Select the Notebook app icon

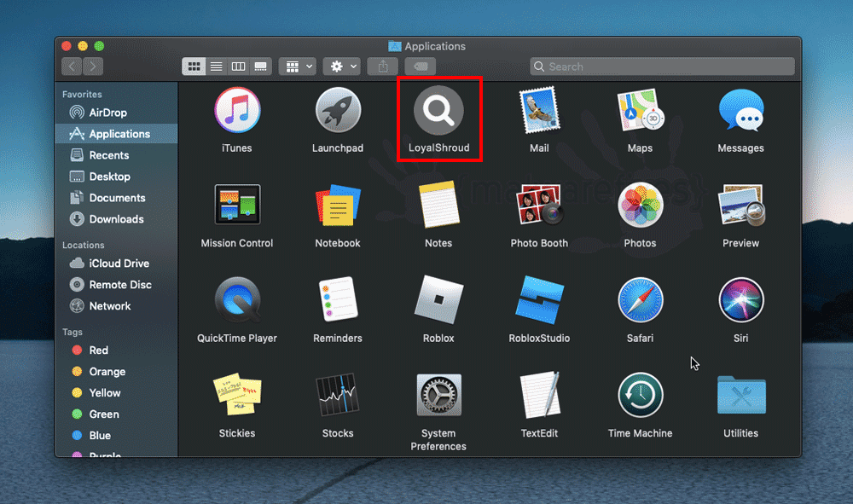point(338,205)
